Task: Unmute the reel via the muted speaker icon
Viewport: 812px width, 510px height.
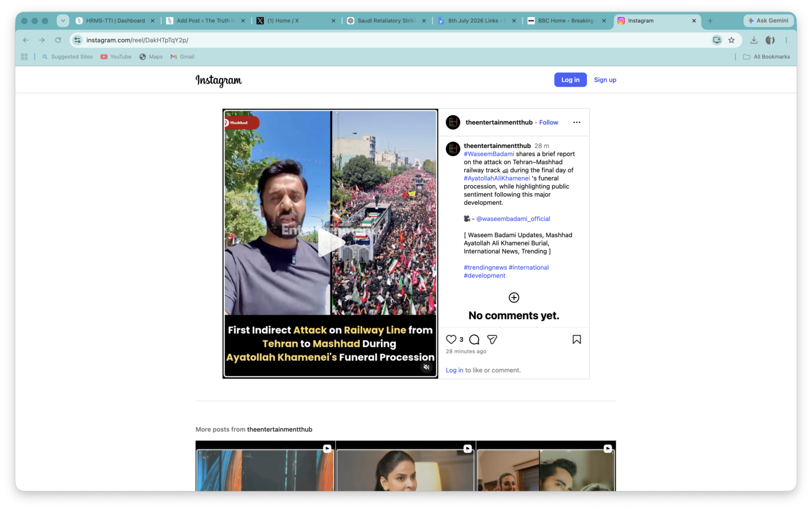Action: coord(427,367)
